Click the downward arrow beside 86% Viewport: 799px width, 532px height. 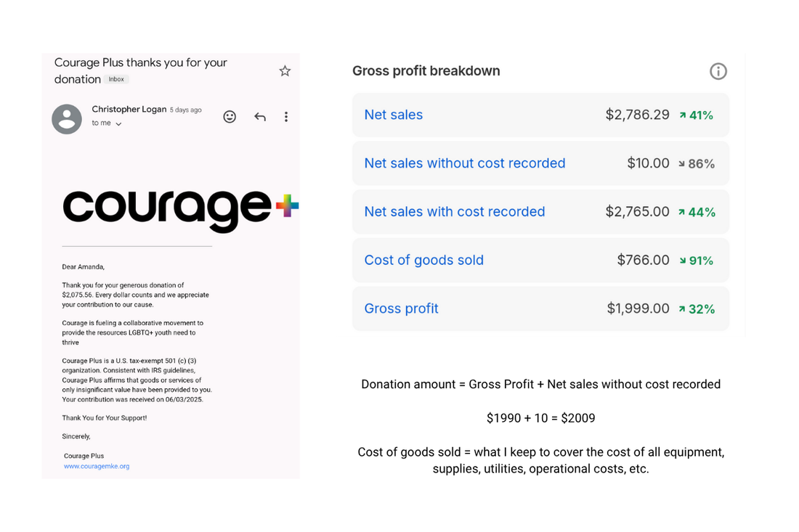coord(681,164)
